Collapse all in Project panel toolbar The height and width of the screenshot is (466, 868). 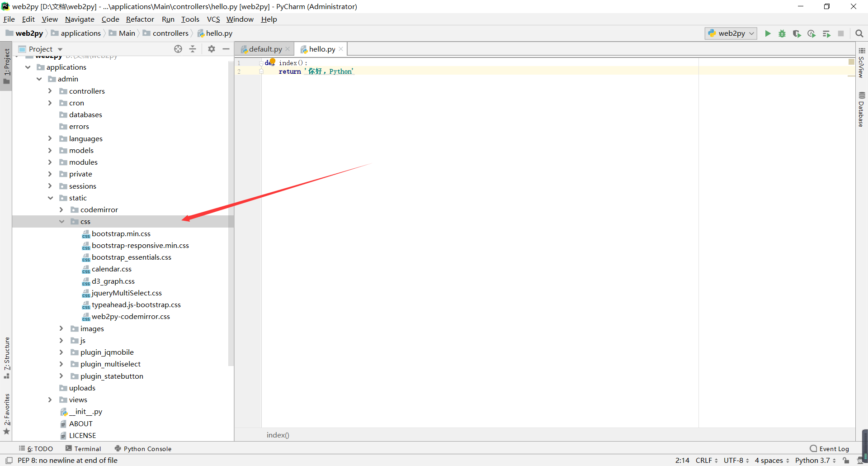coord(193,49)
